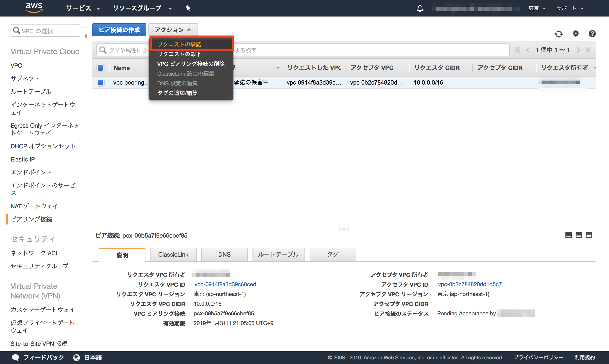This screenshot has width=609, height=364.
Task: Select all rows with the header checkbox
Action: [100, 68]
